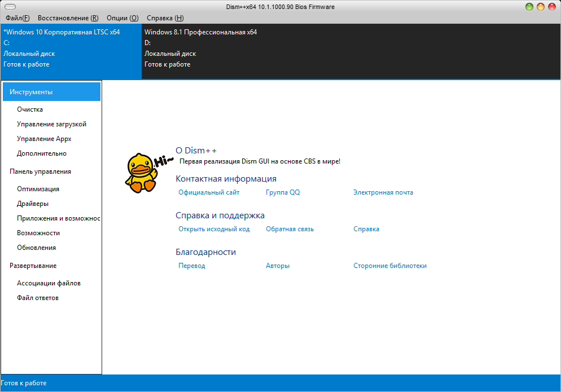This screenshot has width=561, height=392.
Task: Open the Справка menu in menu bar
Action: (165, 18)
